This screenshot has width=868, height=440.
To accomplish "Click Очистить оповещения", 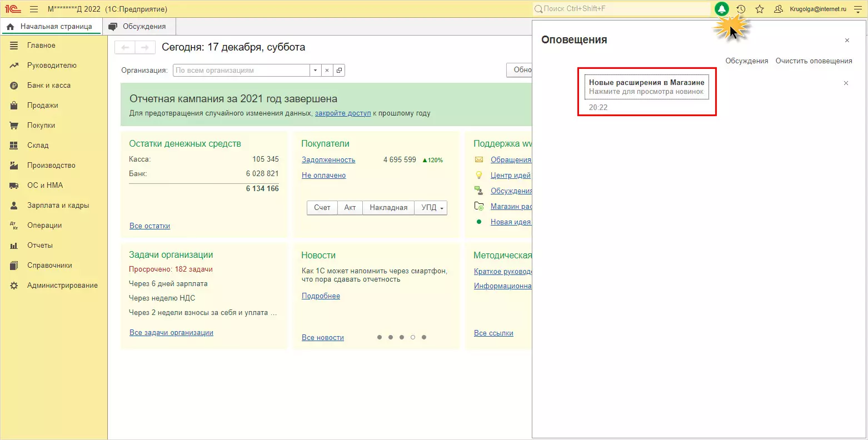I will coord(814,61).
